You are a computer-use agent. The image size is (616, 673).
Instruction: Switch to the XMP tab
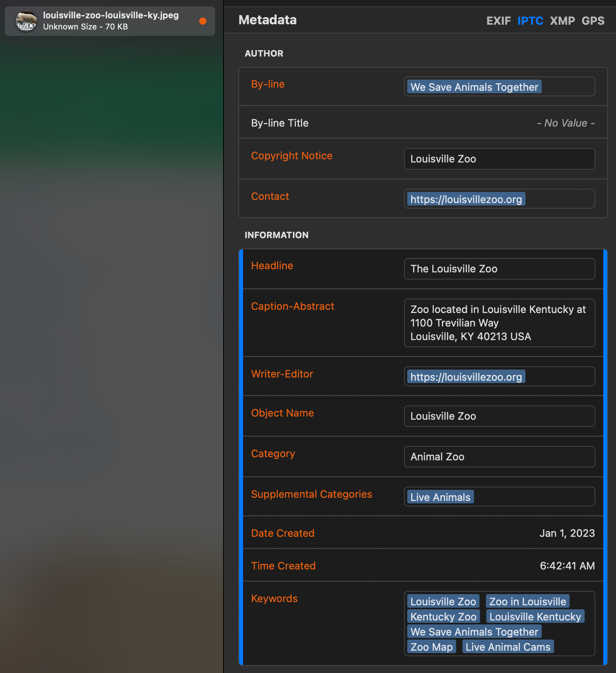coord(562,21)
